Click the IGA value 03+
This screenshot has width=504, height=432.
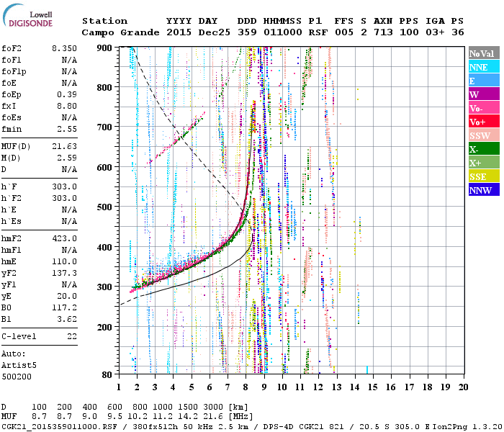coord(435,32)
